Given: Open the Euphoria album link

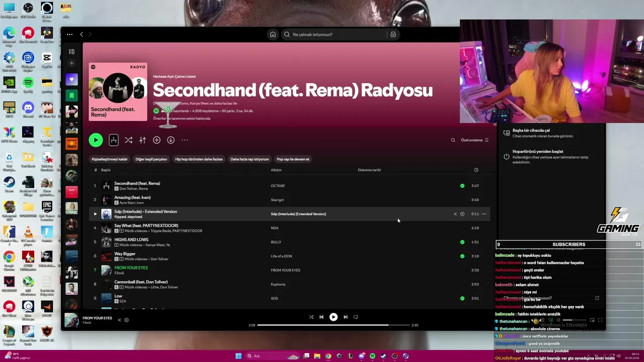Looking at the screenshot, I should 278,285.
